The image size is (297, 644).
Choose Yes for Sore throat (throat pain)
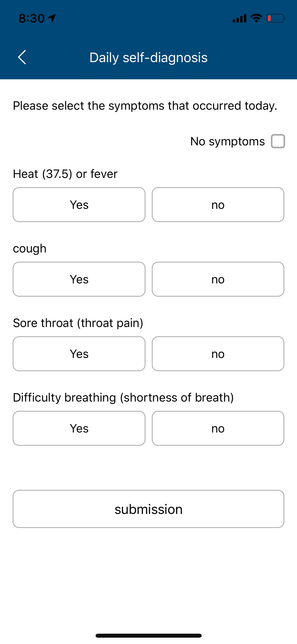point(79,354)
